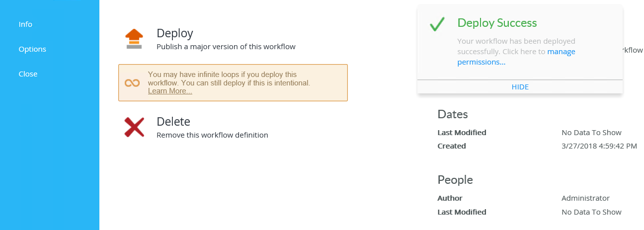Click the Dates section heading

[452, 114]
